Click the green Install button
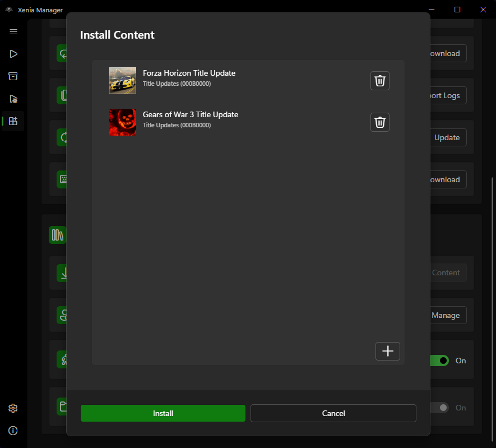The width and height of the screenshot is (496, 448). tap(163, 413)
